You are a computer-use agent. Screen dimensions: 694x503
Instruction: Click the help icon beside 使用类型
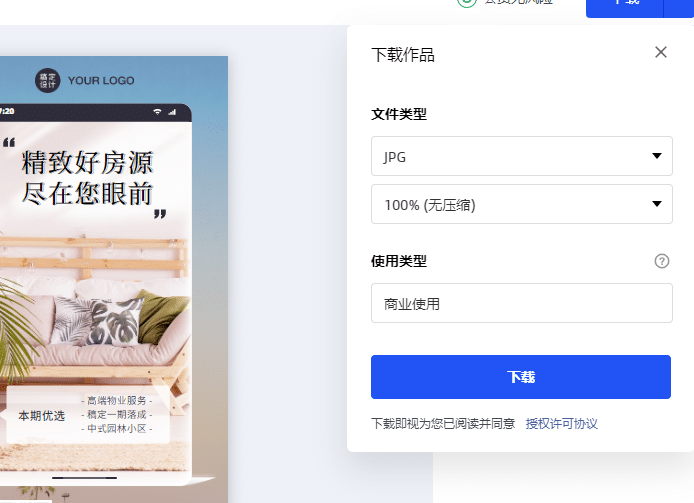tap(662, 261)
